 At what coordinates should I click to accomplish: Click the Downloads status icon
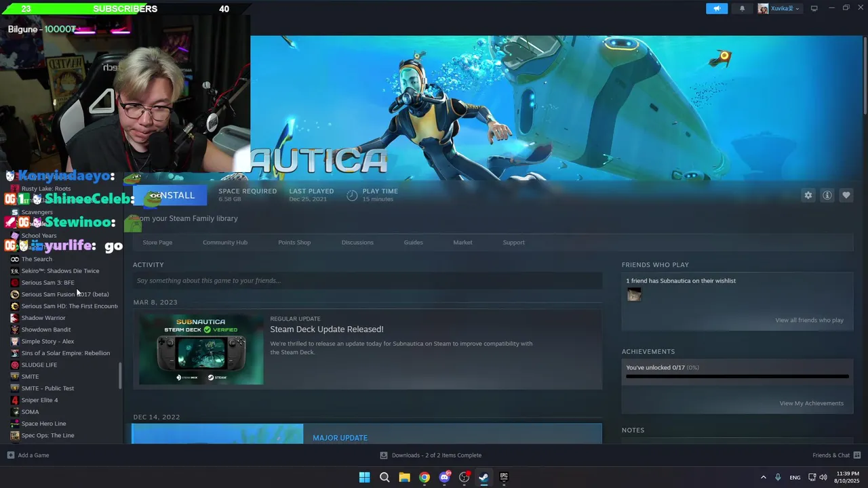pos(384,455)
